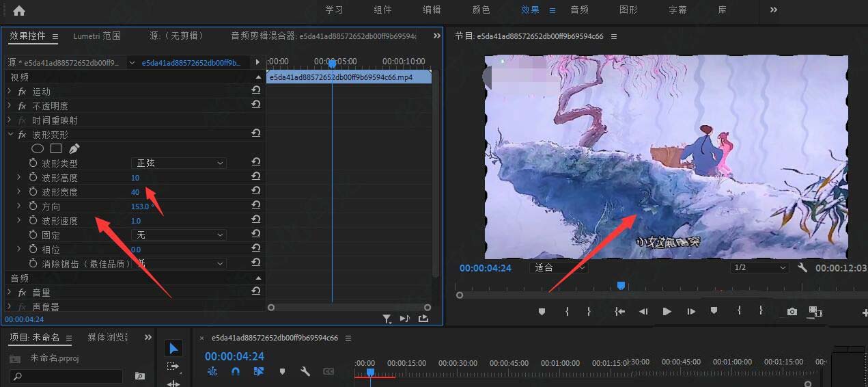Click the 波形宽度 value 40
The height and width of the screenshot is (387, 868).
135,192
